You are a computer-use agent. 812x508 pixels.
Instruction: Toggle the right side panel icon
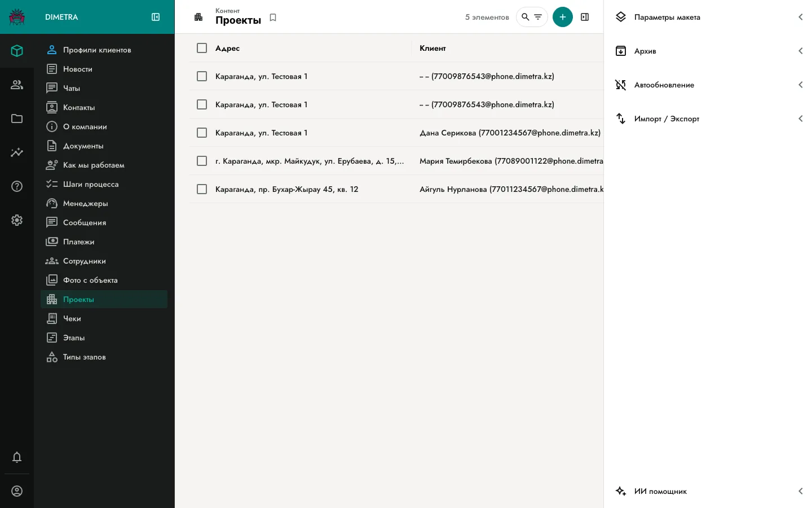[585, 17]
